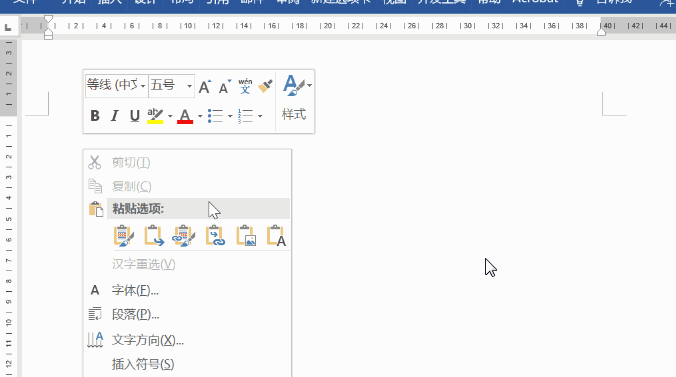This screenshot has height=377, width=676.
Task: Toggle Bold formatting in mini toolbar
Action: point(95,116)
